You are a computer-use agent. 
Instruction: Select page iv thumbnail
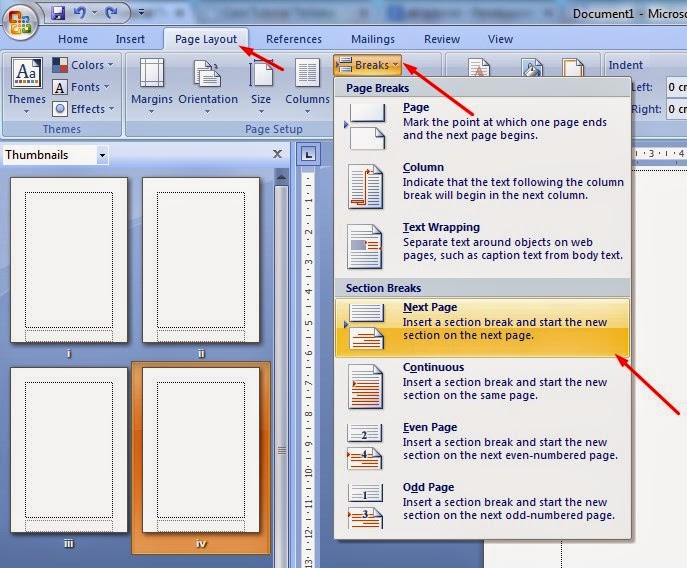(201, 450)
